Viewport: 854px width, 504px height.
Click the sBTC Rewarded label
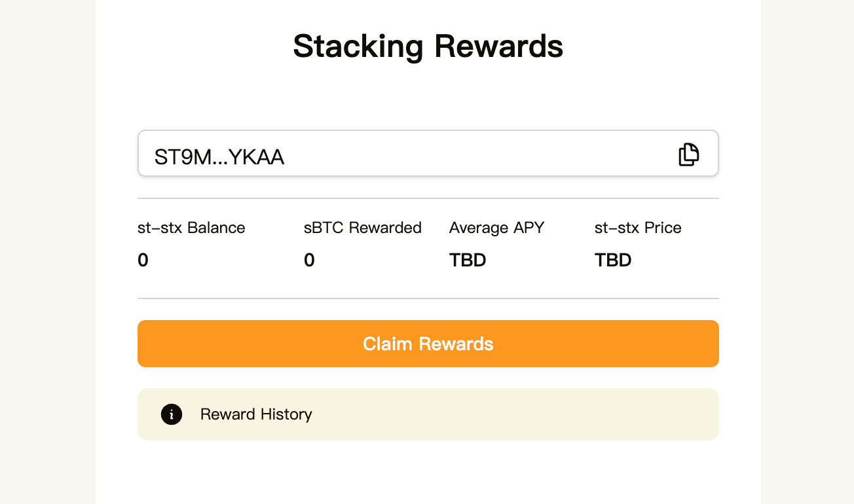click(x=363, y=228)
